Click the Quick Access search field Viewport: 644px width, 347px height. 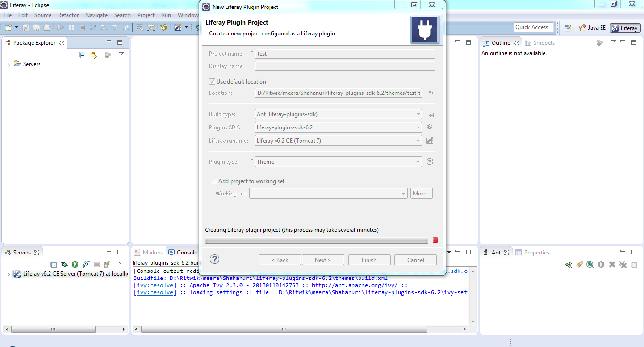pyautogui.click(x=534, y=27)
